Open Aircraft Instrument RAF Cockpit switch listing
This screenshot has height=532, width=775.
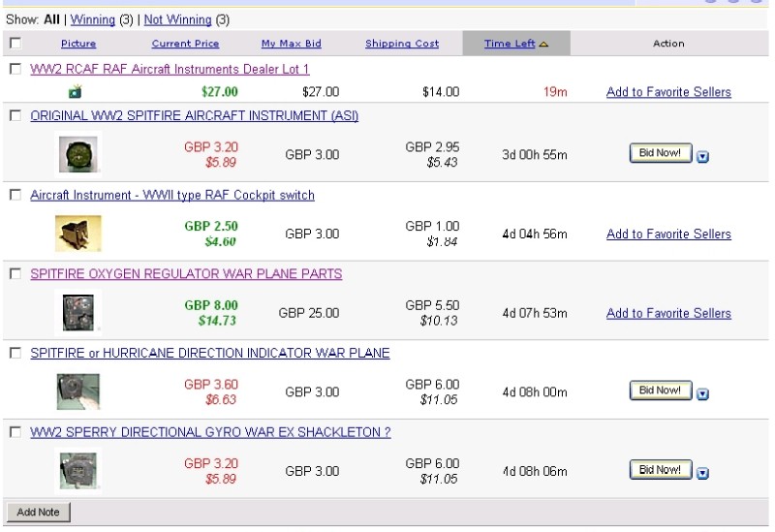[x=172, y=195]
